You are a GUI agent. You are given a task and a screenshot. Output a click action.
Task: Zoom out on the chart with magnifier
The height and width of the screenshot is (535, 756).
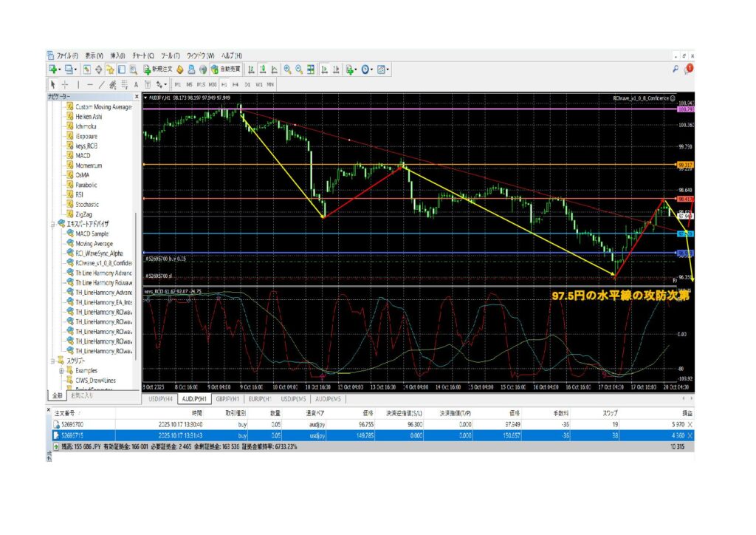298,69
